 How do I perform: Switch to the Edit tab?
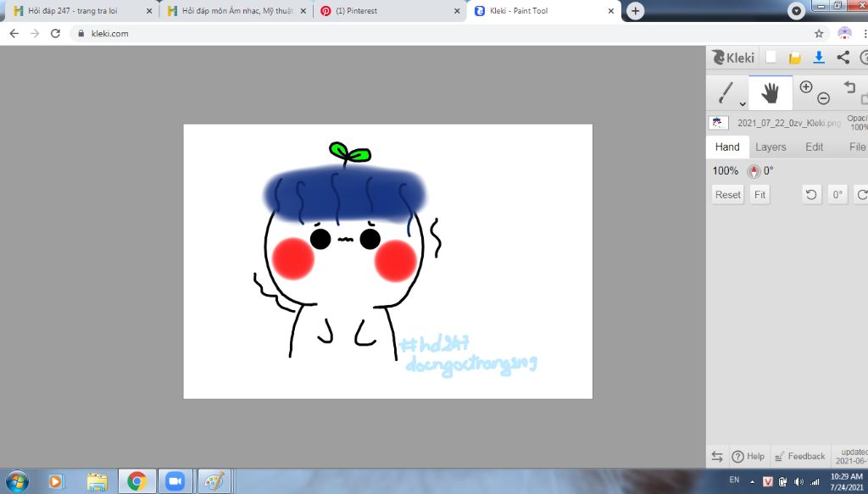click(x=815, y=147)
